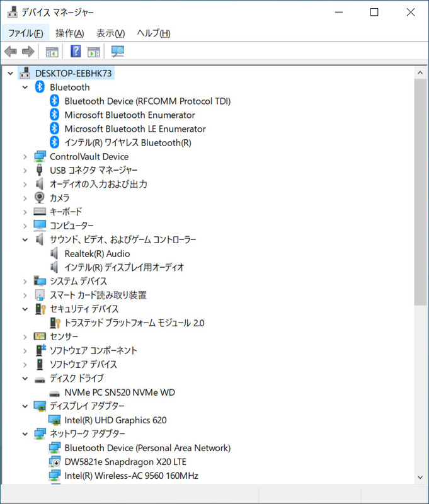This screenshot has height=504, width=429.
Task: Toggle the action pane toolbar icon
Action: pyautogui.click(x=94, y=52)
